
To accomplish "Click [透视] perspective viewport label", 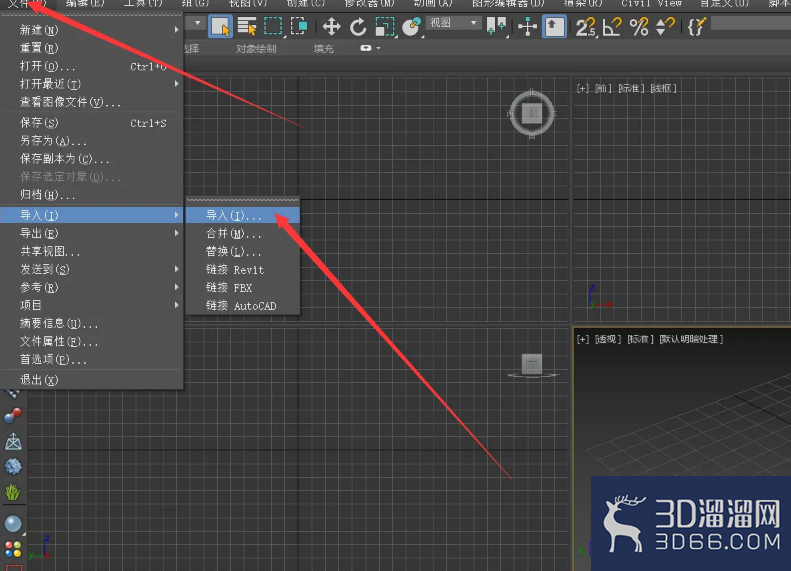I will coord(608,339).
